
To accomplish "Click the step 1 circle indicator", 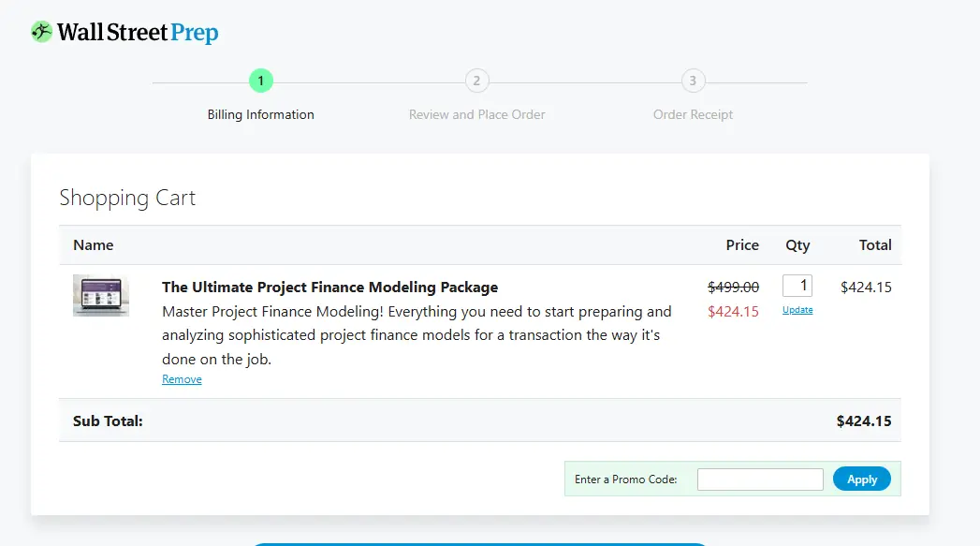I will click(x=260, y=81).
